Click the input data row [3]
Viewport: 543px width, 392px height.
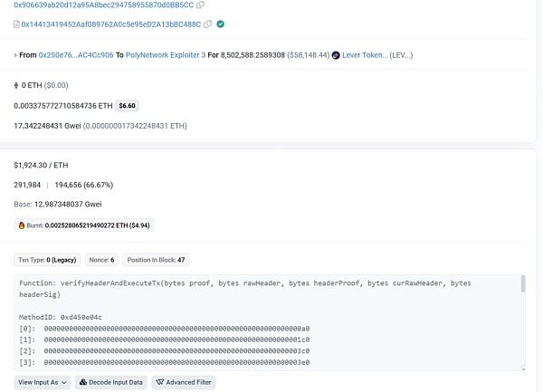[165, 362]
